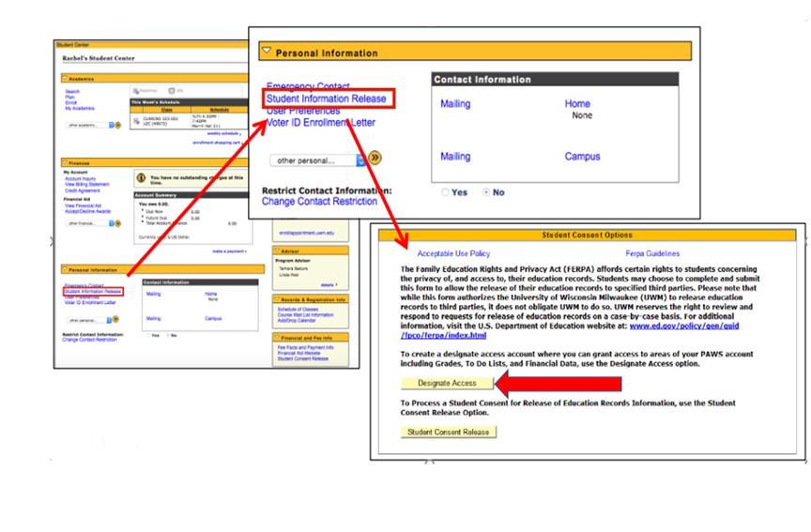
Task: Click the Student Consent Release button
Action: coord(447,433)
